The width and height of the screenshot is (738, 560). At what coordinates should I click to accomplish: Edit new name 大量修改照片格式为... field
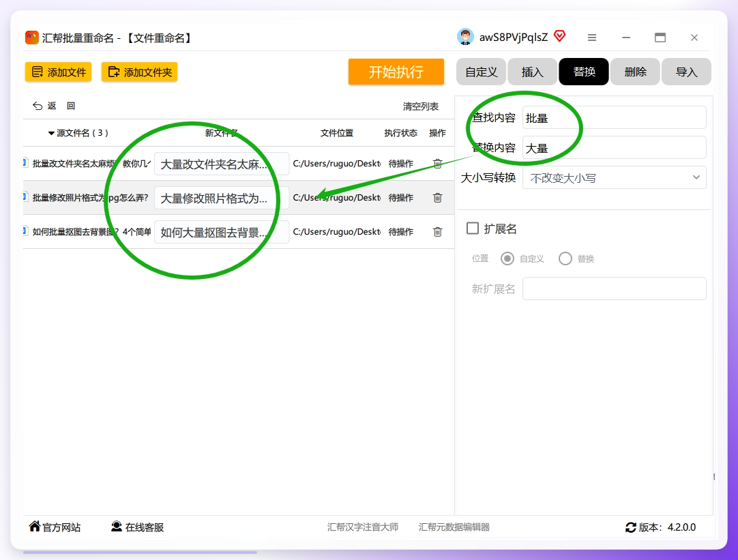point(222,198)
